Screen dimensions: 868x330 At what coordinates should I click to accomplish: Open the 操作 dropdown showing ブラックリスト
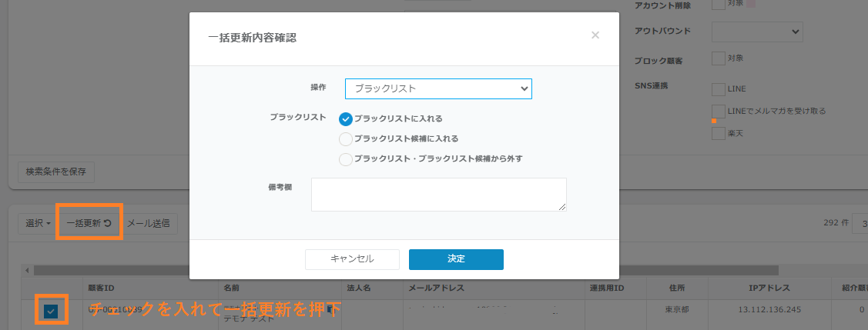point(438,88)
